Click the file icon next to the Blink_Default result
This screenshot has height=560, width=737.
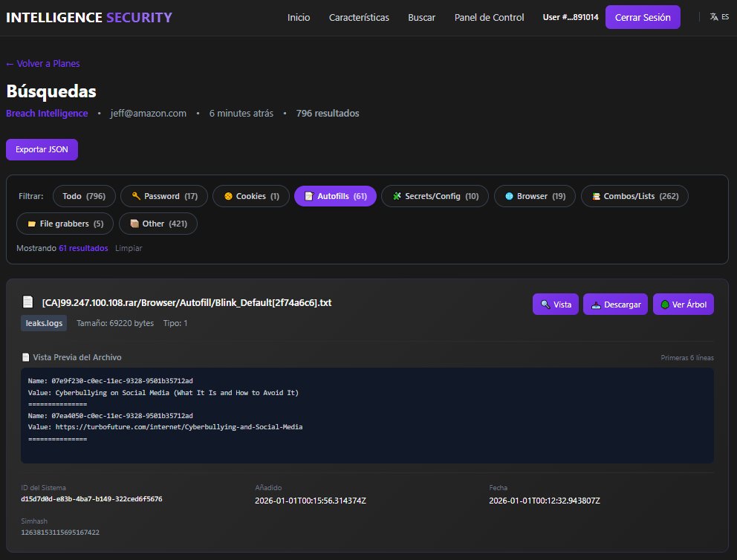[27, 302]
